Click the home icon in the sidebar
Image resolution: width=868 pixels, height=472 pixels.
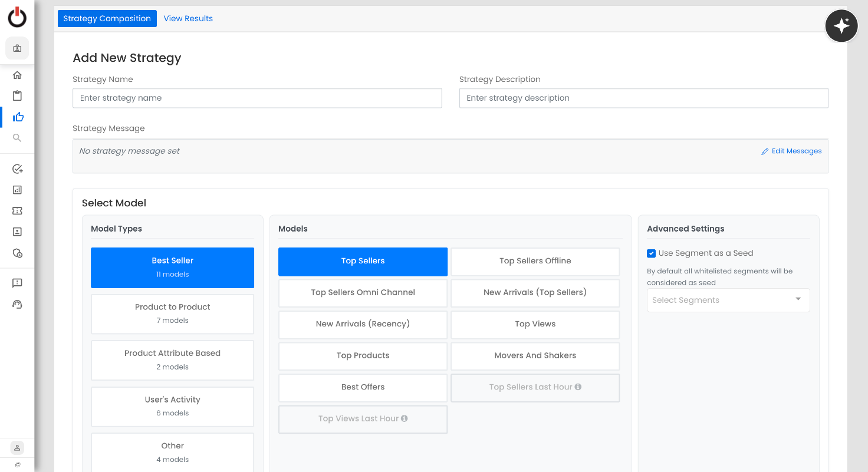pos(17,75)
